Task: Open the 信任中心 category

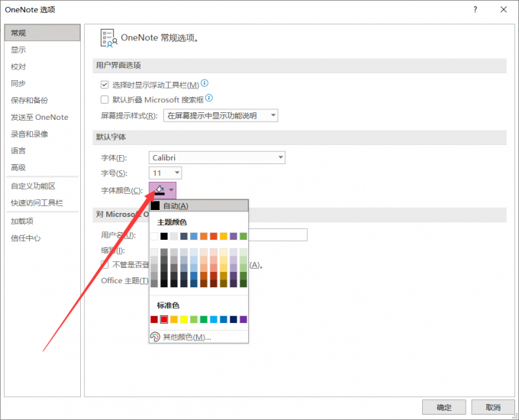Action: [43, 238]
